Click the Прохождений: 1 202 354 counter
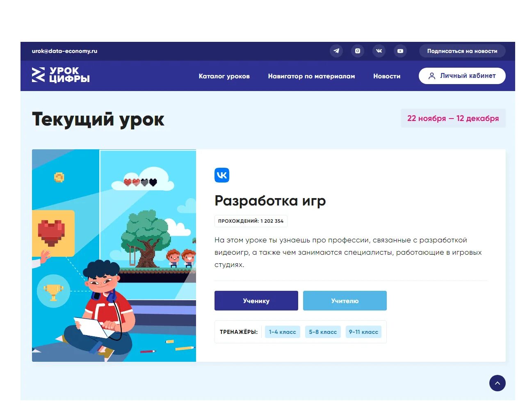The width and height of the screenshot is (525, 420). click(x=251, y=221)
